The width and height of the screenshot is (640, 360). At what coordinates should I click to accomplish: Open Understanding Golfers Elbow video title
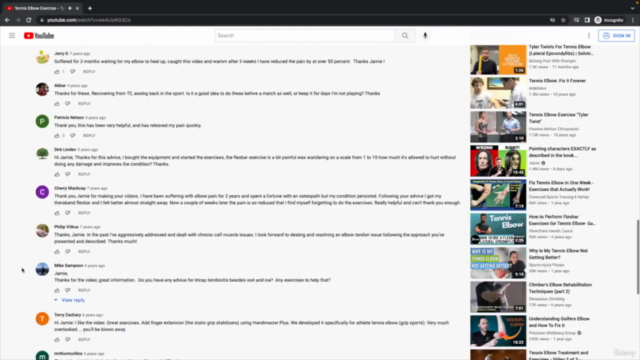tap(559, 322)
